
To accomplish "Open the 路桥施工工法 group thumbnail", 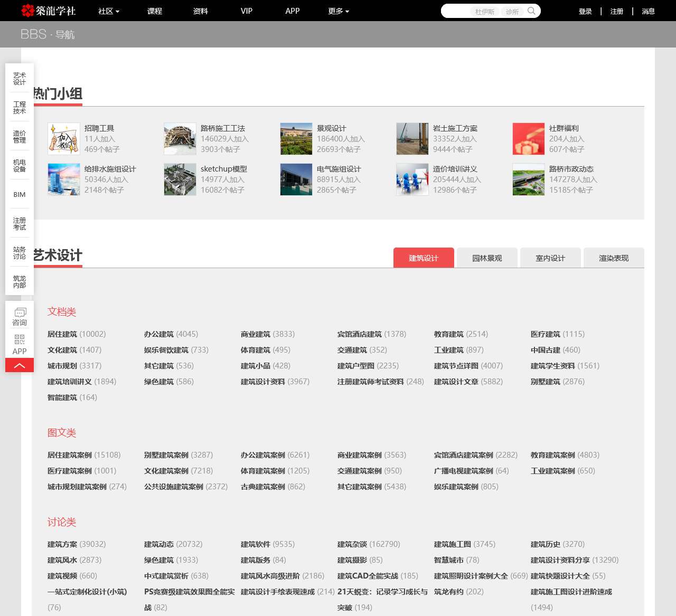I will tap(180, 139).
